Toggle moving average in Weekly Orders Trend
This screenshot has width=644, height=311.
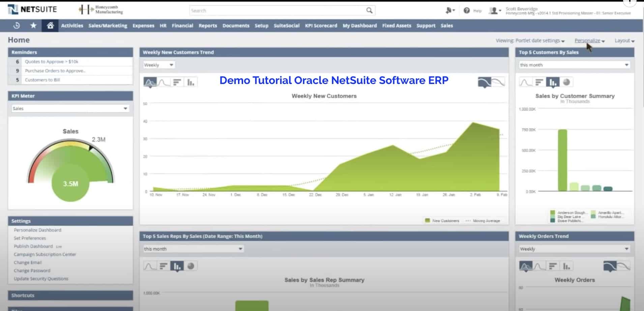coord(616,266)
